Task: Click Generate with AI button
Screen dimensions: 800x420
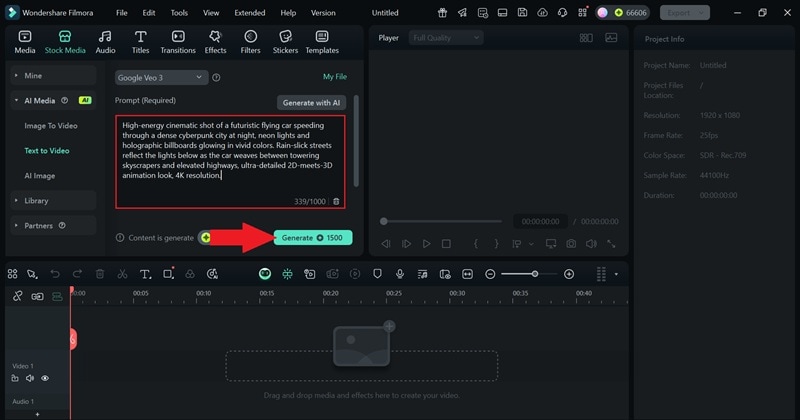Action: point(311,103)
